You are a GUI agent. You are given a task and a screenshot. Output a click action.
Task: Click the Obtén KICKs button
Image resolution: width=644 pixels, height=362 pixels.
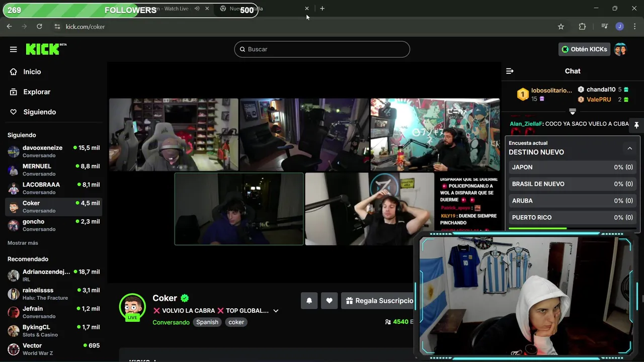click(x=584, y=49)
